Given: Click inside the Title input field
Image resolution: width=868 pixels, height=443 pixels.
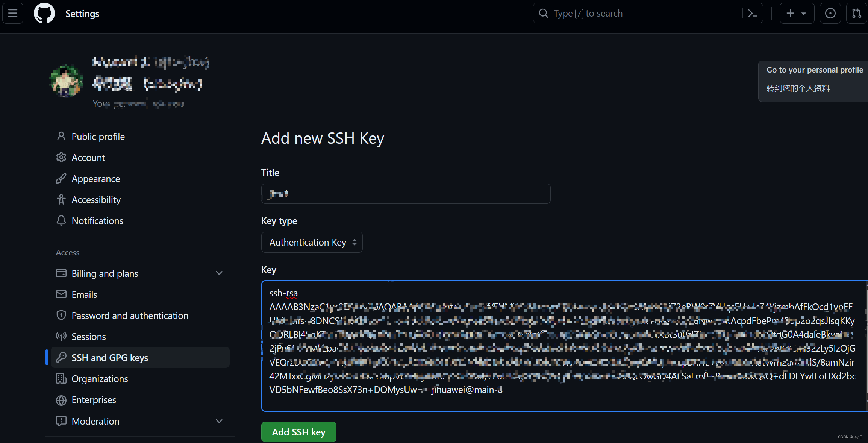Looking at the screenshot, I should (405, 194).
